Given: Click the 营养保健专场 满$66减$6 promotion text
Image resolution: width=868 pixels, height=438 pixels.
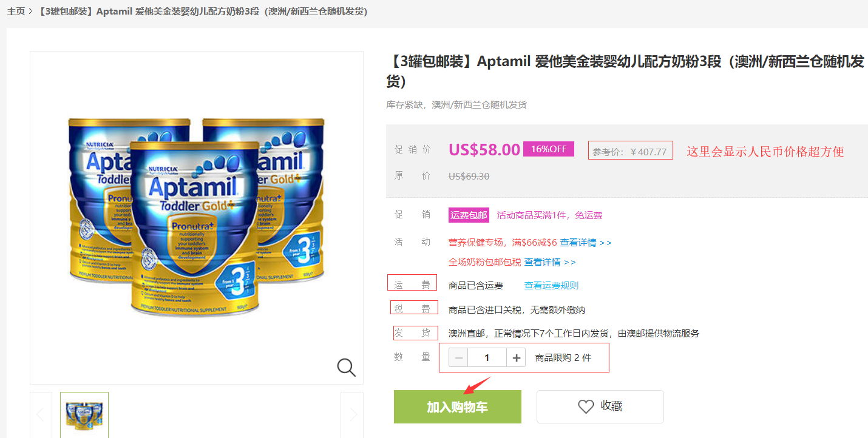Looking at the screenshot, I should point(503,243).
